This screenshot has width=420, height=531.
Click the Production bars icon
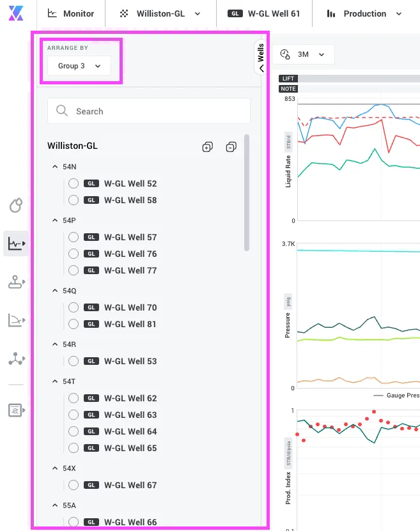coord(331,13)
